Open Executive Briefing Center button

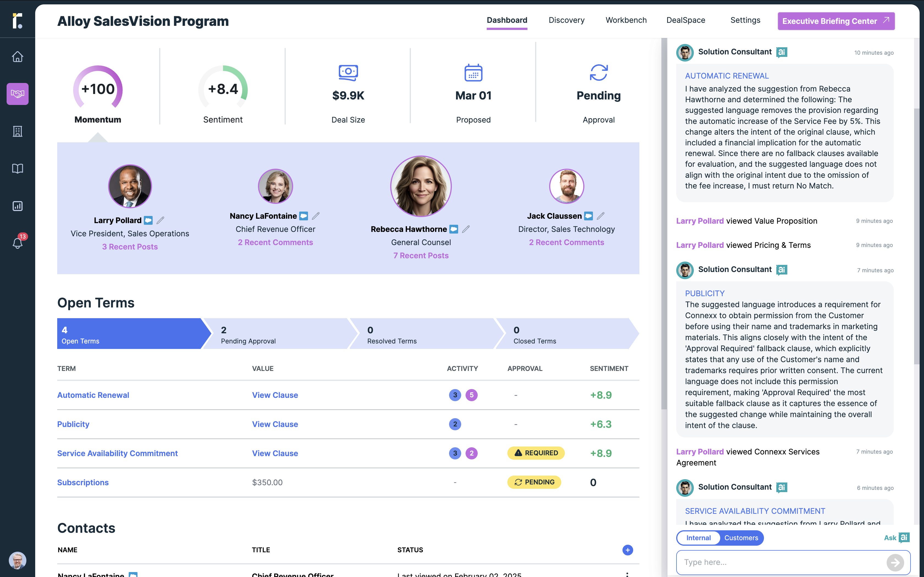(836, 21)
